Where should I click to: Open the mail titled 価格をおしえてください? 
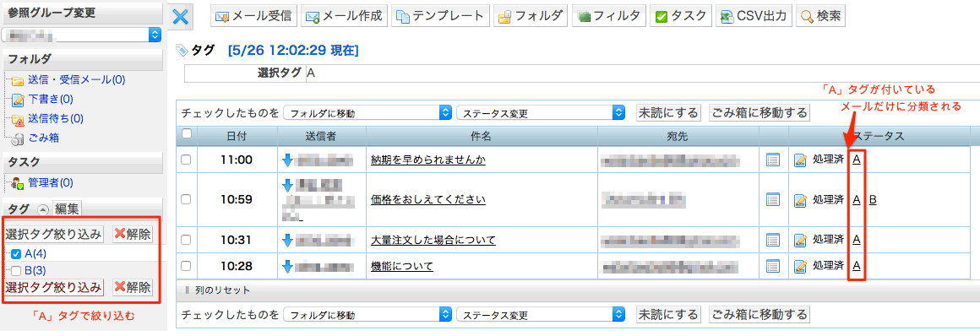(x=428, y=200)
